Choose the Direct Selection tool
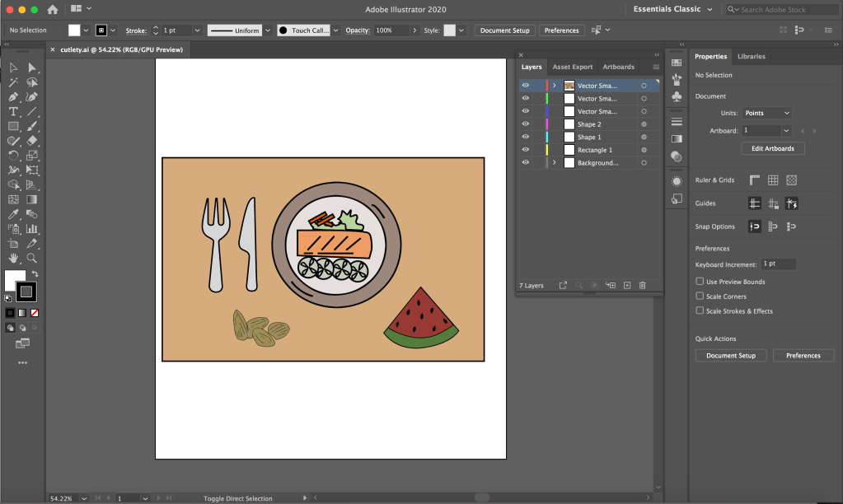The image size is (843, 504). click(32, 68)
